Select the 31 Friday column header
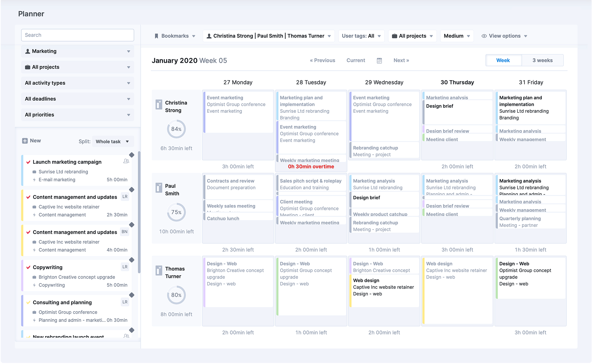The image size is (592, 364). point(531,82)
